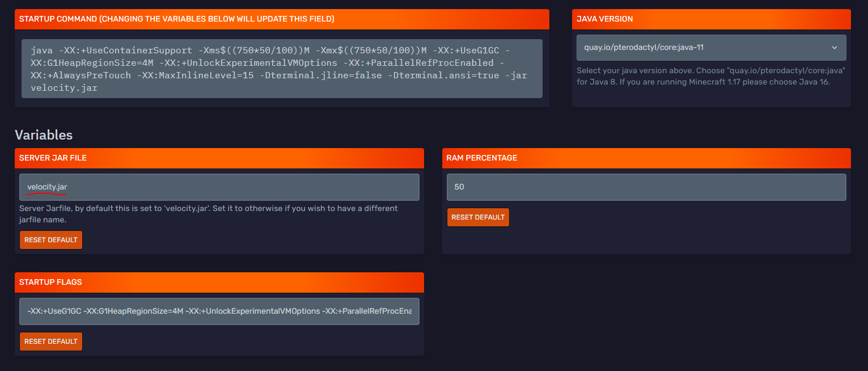868x371 pixels.
Task: Click the Startup Flags header bar
Action: point(219,283)
